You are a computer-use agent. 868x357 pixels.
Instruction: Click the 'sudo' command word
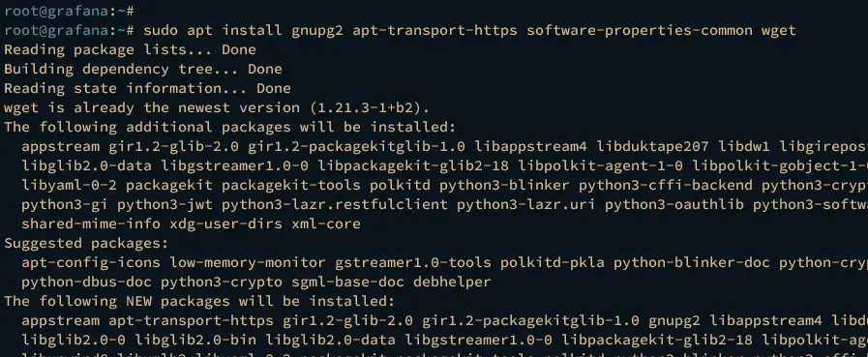point(161,30)
